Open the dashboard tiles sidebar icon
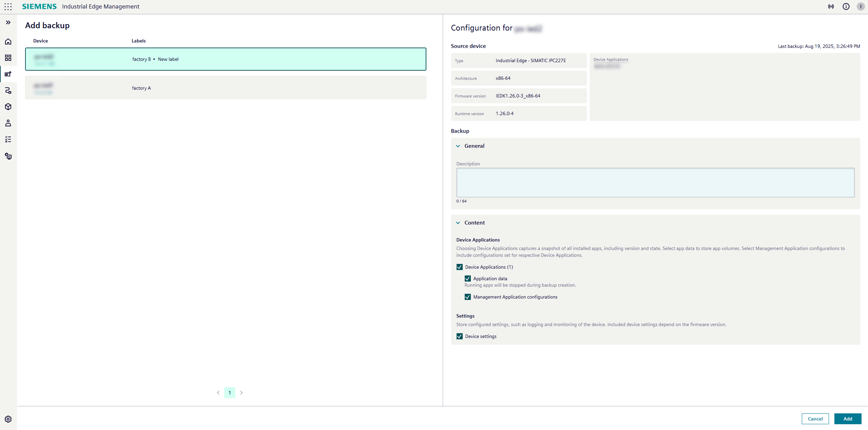The width and height of the screenshot is (868, 430). point(8,58)
